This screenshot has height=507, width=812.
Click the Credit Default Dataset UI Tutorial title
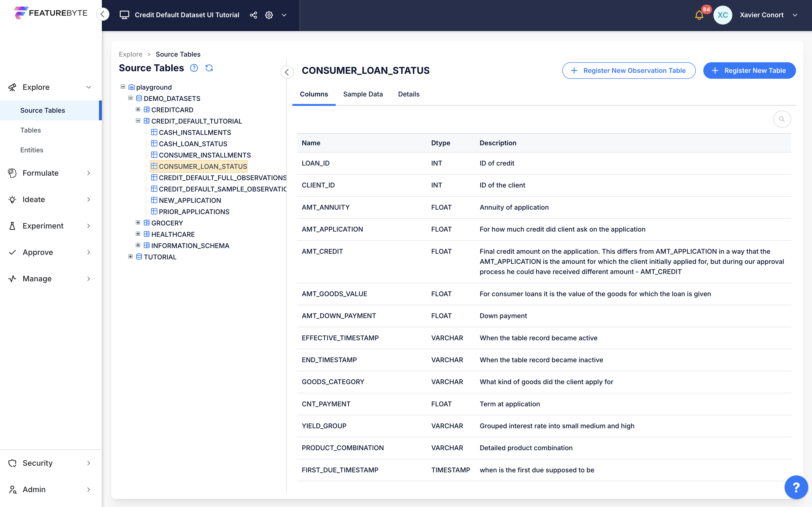click(187, 15)
